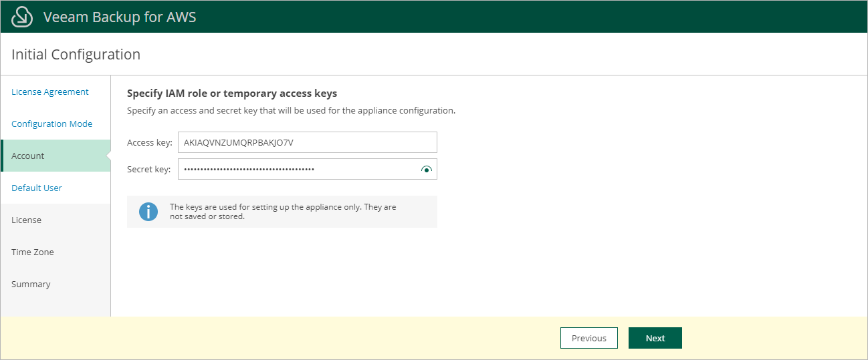Image resolution: width=868 pixels, height=360 pixels.
Task: Click the keys-not-saved info message
Action: 283,212
